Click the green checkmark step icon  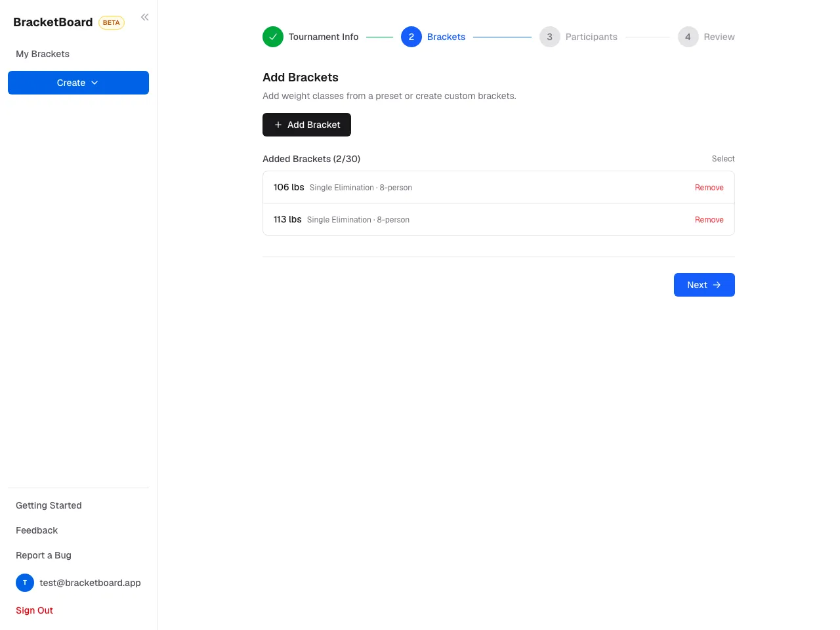pos(273,37)
